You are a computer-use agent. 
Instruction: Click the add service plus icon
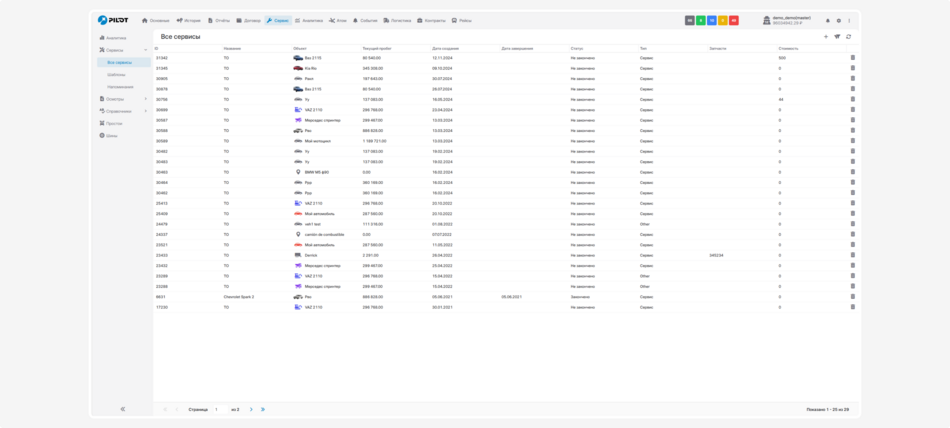826,37
